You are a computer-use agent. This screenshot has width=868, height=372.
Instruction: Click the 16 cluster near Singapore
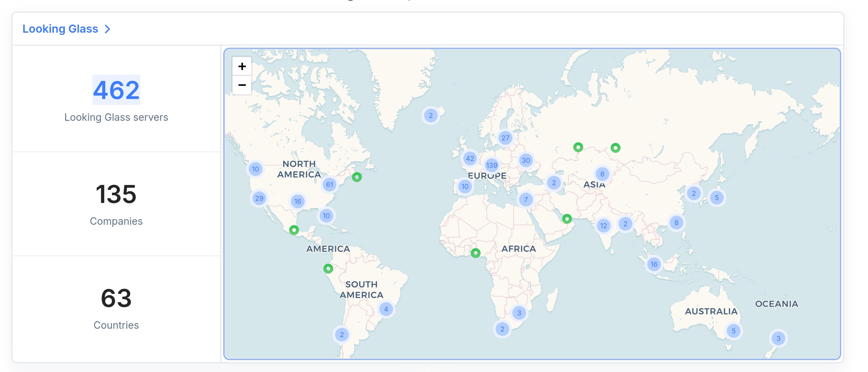tap(654, 264)
